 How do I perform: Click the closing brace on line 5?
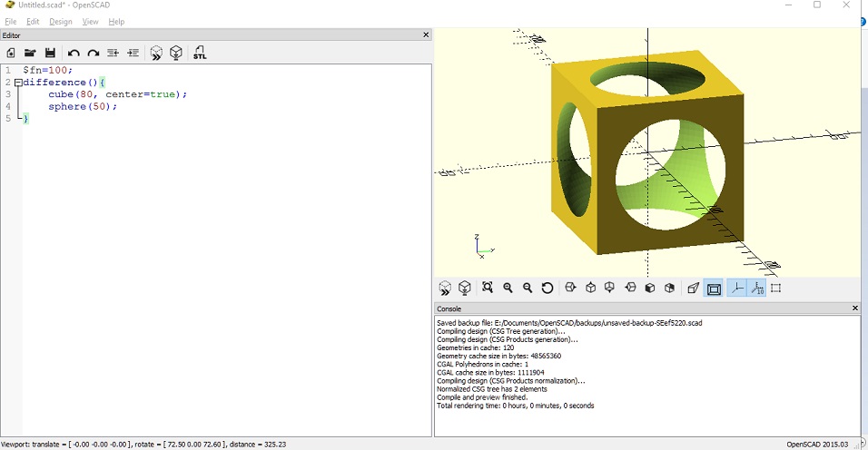(25, 118)
